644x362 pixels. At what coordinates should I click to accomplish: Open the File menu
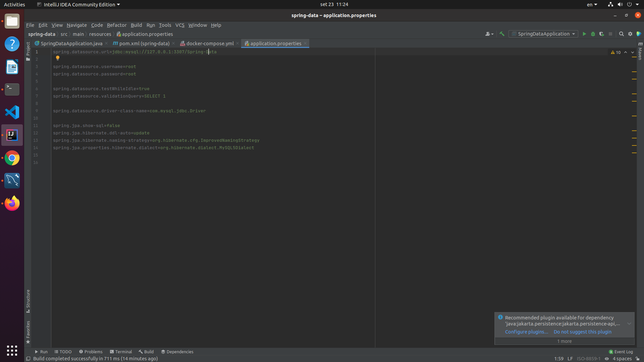click(30, 25)
